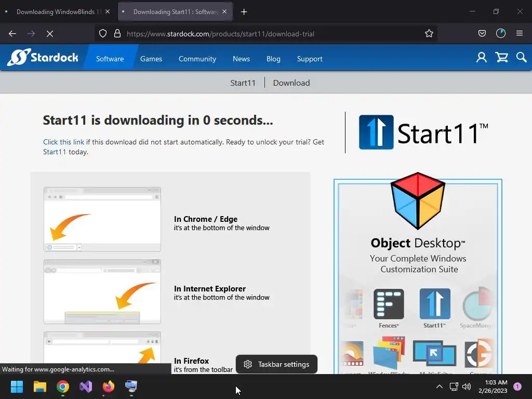The image size is (532, 399).
Task: Click the padlock site info icon
Action: tap(117, 34)
